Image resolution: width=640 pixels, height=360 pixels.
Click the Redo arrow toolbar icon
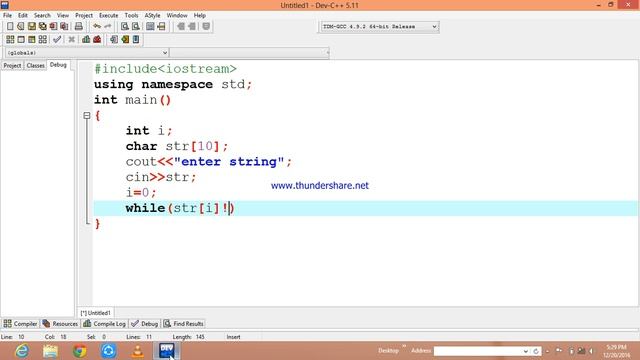[108, 27]
